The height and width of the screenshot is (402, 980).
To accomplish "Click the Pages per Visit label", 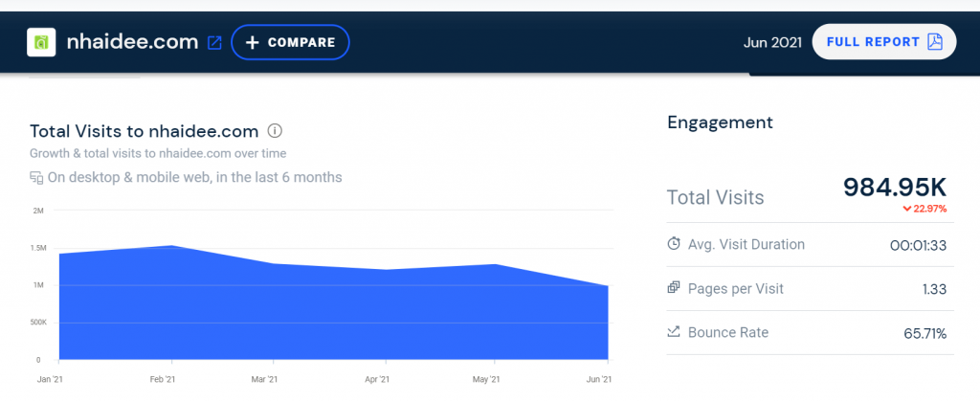I will 736,289.
